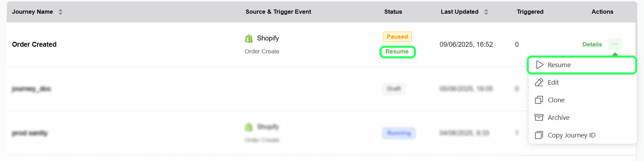Click the Last Updated column header
This screenshot has width=644, height=161.
tap(459, 12)
